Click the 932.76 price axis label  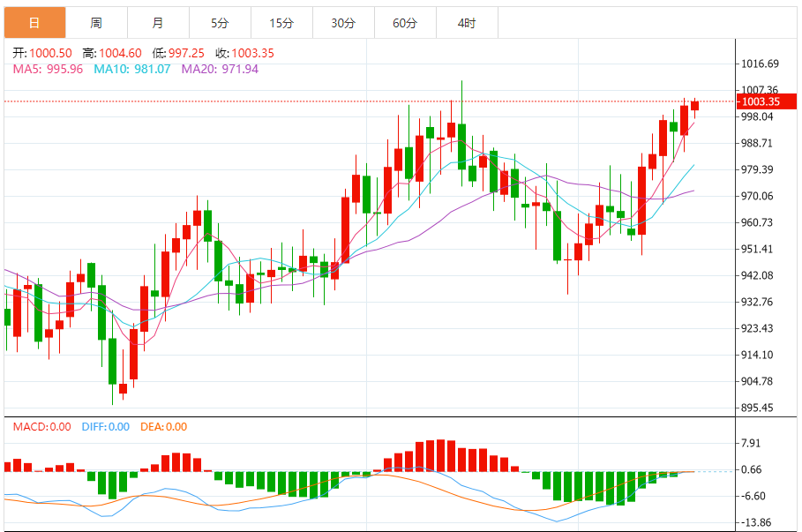(x=757, y=302)
